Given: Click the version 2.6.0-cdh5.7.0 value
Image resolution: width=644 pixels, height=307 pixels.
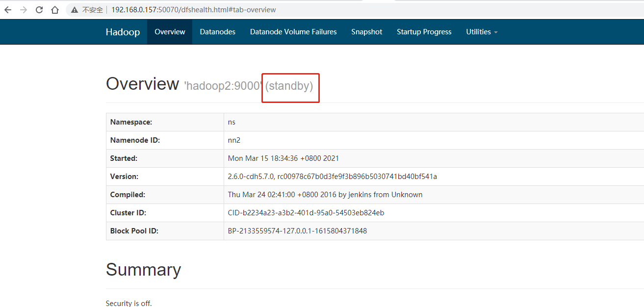Looking at the screenshot, I should pos(333,177).
